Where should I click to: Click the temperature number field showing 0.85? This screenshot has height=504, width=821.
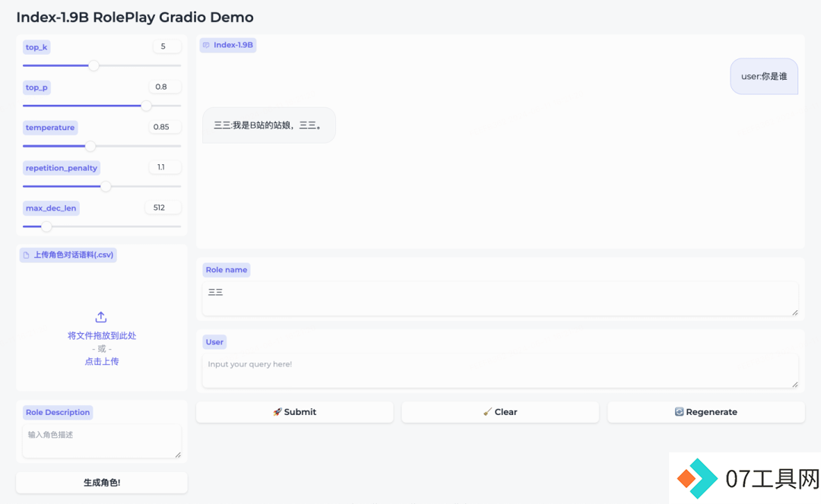click(165, 127)
